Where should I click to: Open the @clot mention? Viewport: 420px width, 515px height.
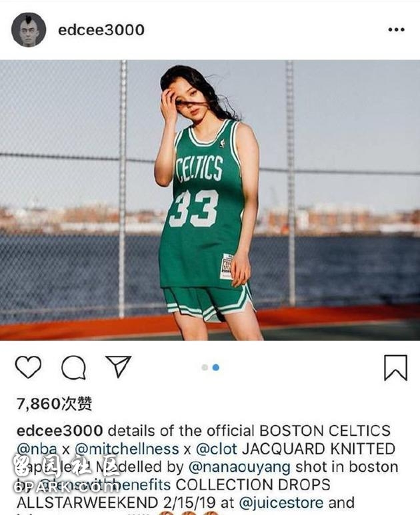pos(217,448)
